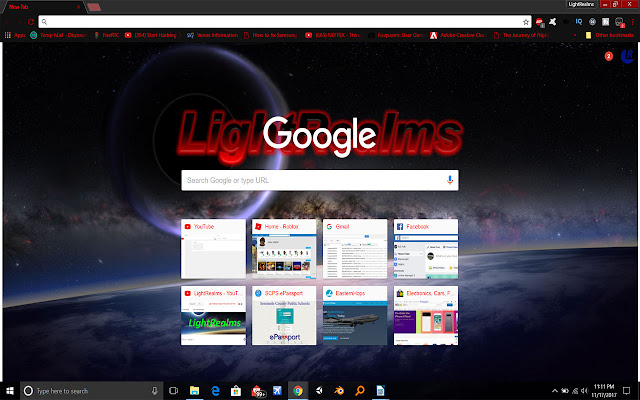Open the Apps grid shortcut

coord(15,36)
